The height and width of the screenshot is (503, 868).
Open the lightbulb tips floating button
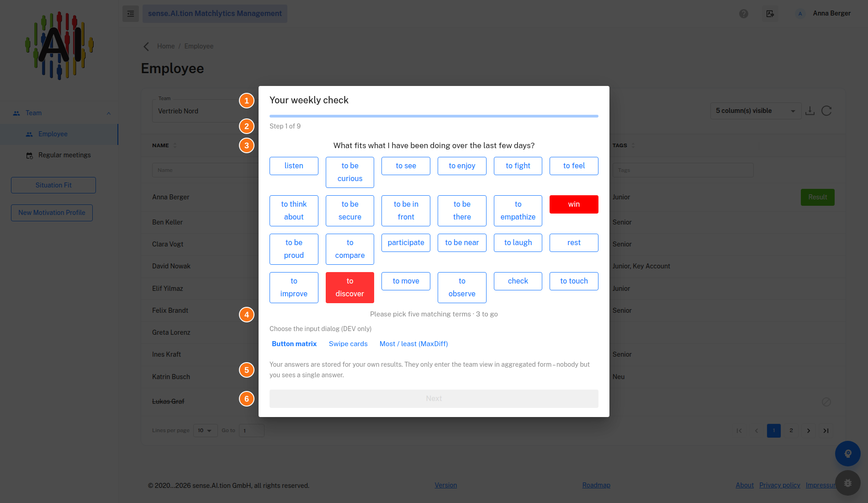(848, 454)
